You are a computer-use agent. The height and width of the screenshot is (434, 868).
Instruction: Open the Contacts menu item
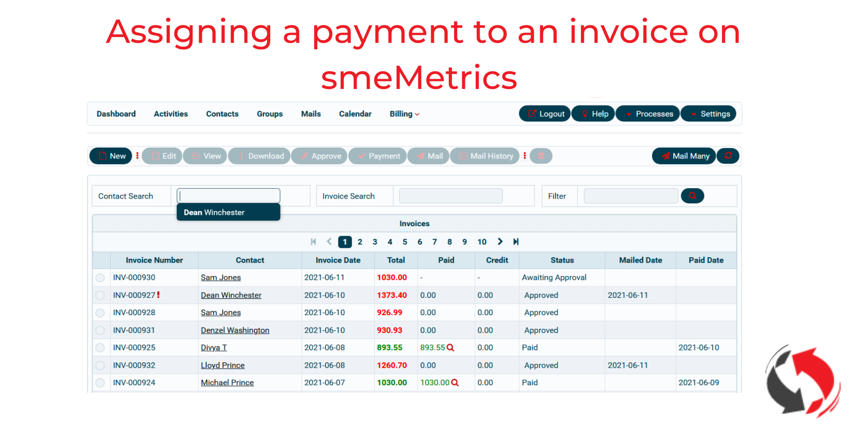click(222, 114)
